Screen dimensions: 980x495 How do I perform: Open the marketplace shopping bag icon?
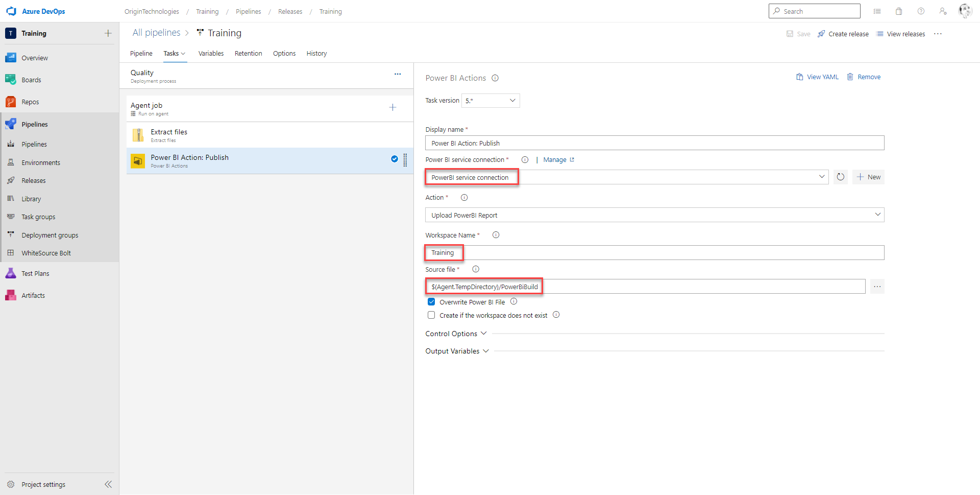tap(899, 11)
